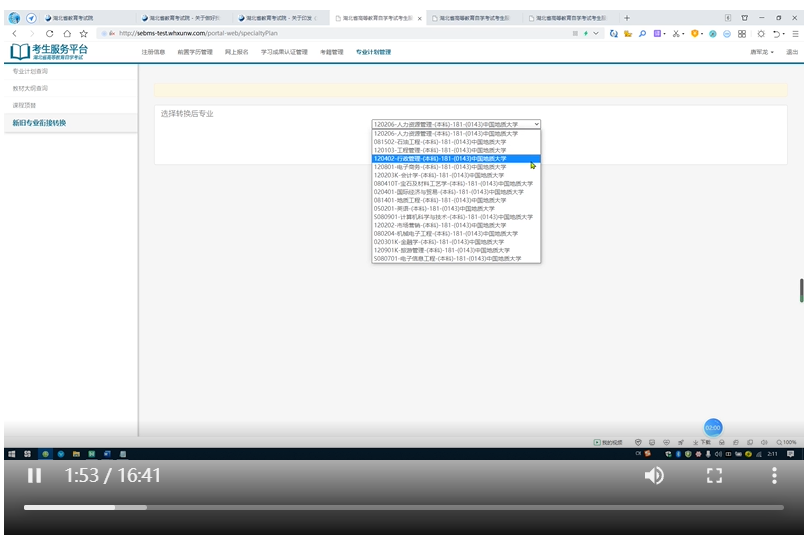This screenshot has height=542, width=811.
Task: Reload page with browser refresh icon
Action: 50,33
